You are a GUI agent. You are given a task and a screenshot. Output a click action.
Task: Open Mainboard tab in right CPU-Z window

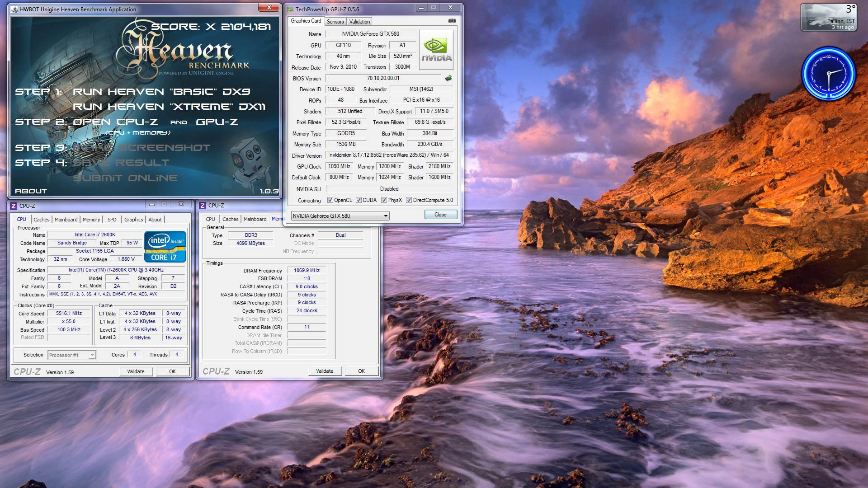[x=255, y=219]
